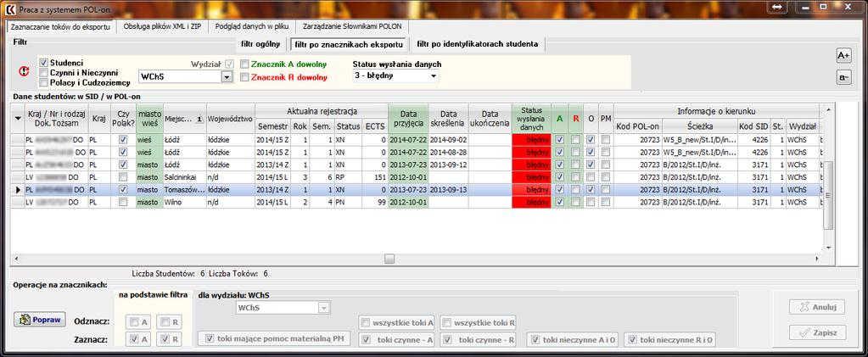Click the application logo in title bar

point(8,9)
